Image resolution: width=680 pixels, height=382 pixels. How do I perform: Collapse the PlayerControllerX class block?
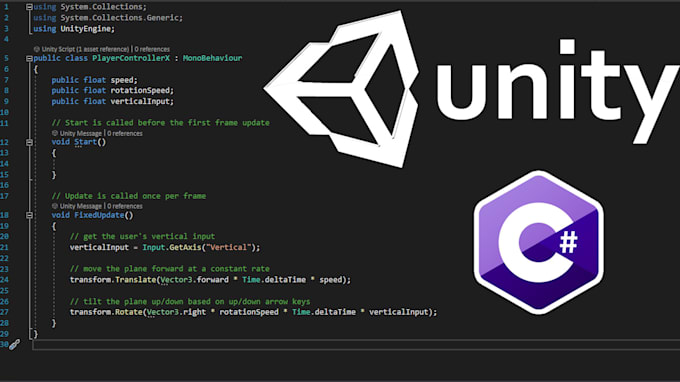coord(29,59)
